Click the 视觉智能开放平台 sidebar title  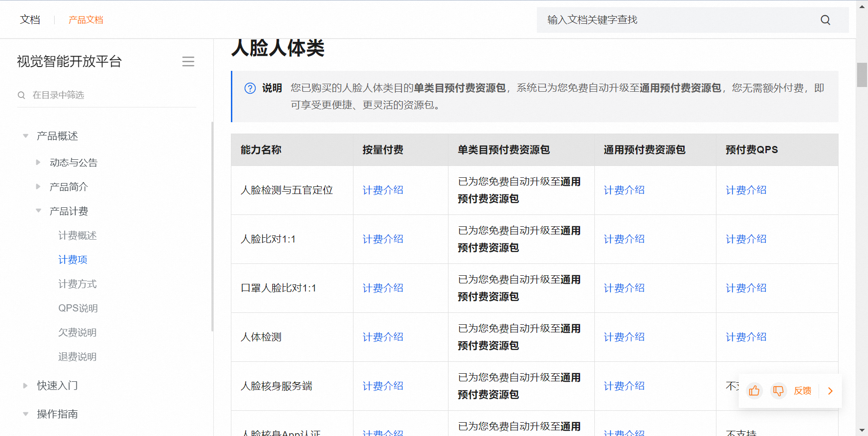pos(69,61)
